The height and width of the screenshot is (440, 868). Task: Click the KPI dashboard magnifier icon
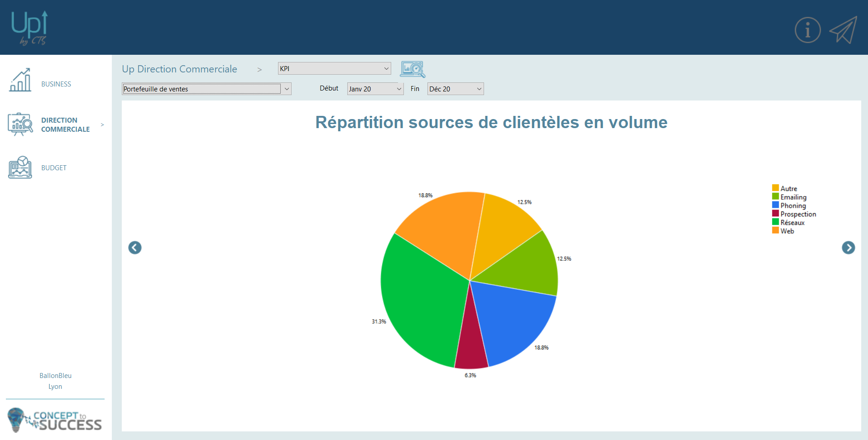[x=412, y=69]
